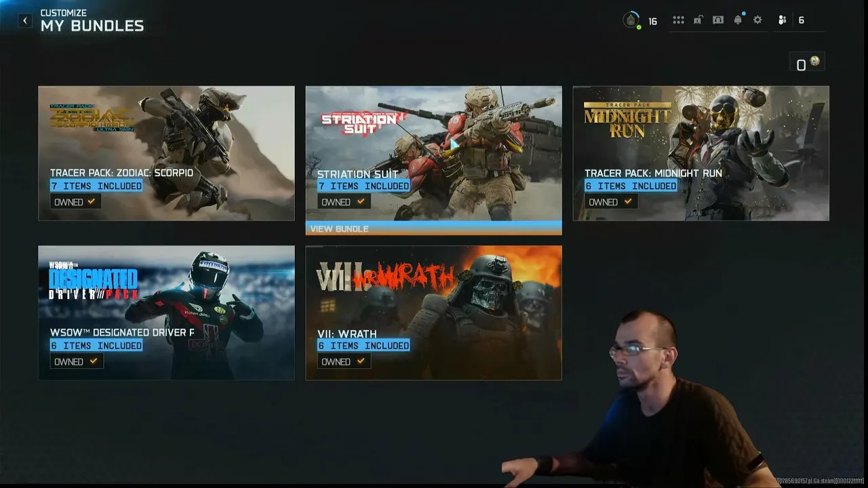This screenshot has height=488, width=868.
Task: Select the Tracer Pack: Zodiac: Scorpio bundle card
Action: pos(166,153)
